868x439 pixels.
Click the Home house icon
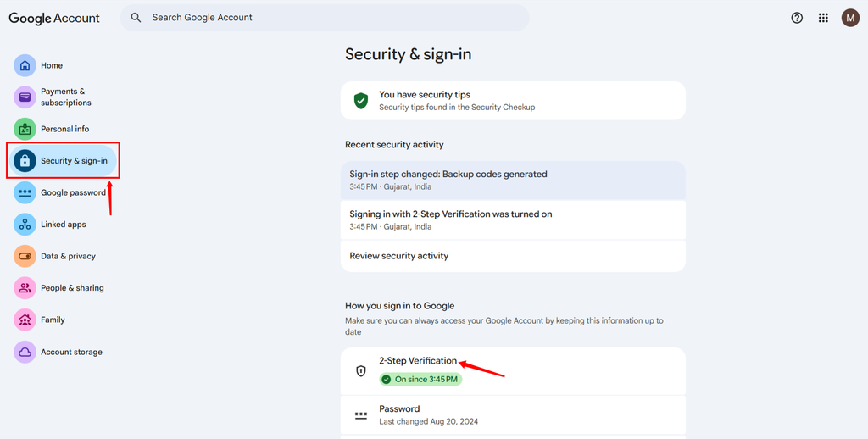click(25, 65)
